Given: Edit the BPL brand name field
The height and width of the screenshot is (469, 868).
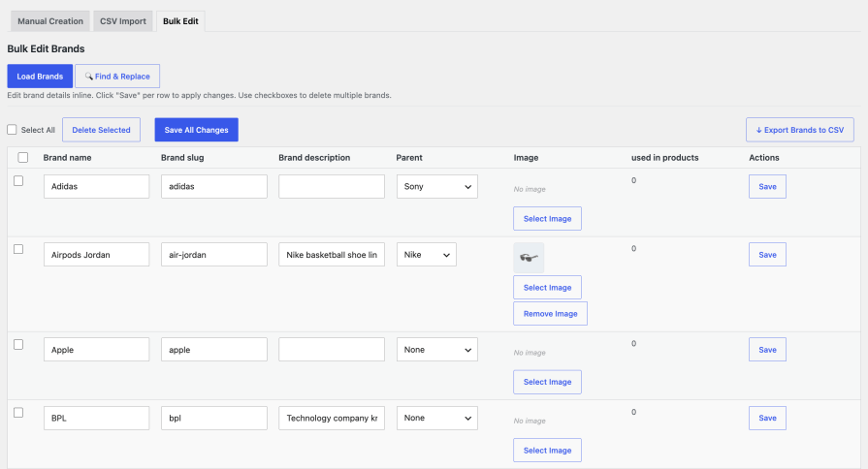Looking at the screenshot, I should coord(96,418).
